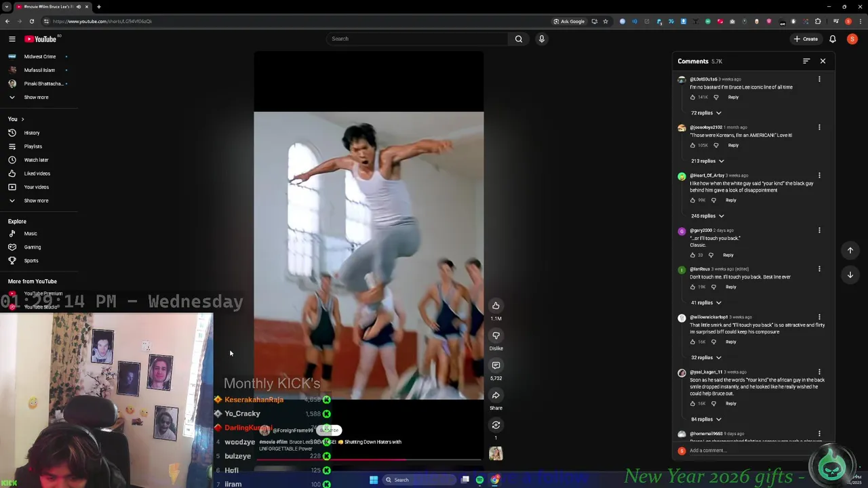Expand 245 replies thread
The width and height of the screenshot is (868, 488).
707,216
